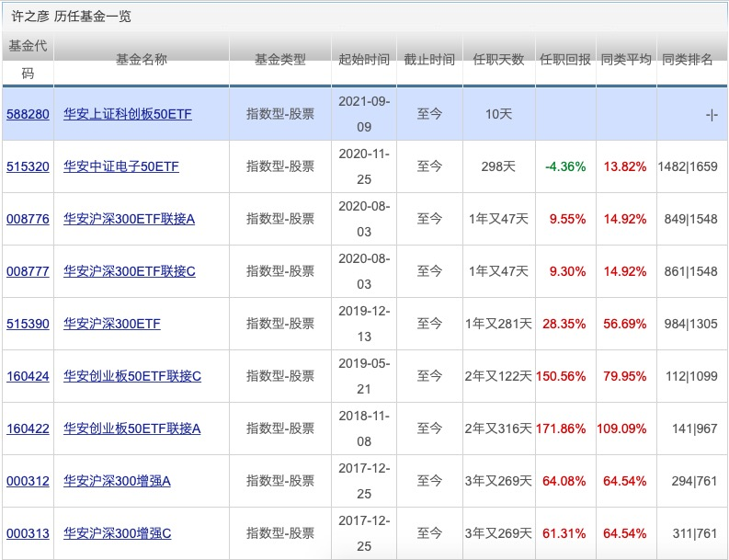
Task: Select the 861|1548 ranking cell
Action: point(691,271)
